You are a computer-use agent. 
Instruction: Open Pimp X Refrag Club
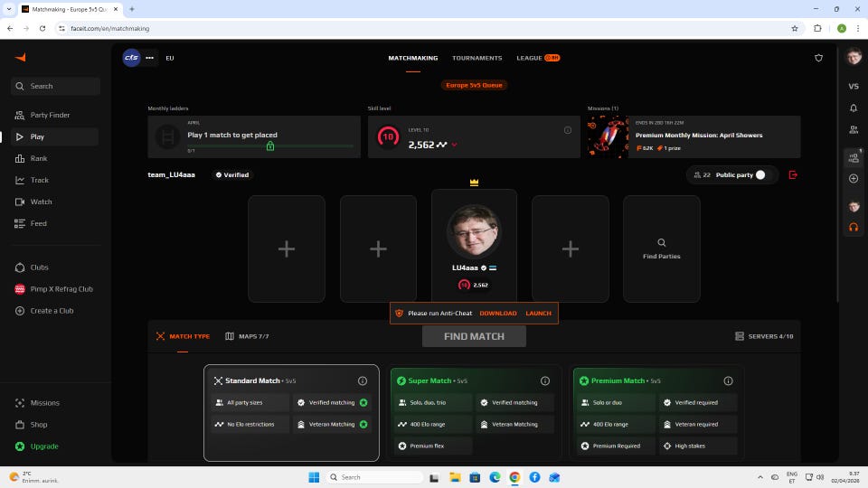[55, 289]
